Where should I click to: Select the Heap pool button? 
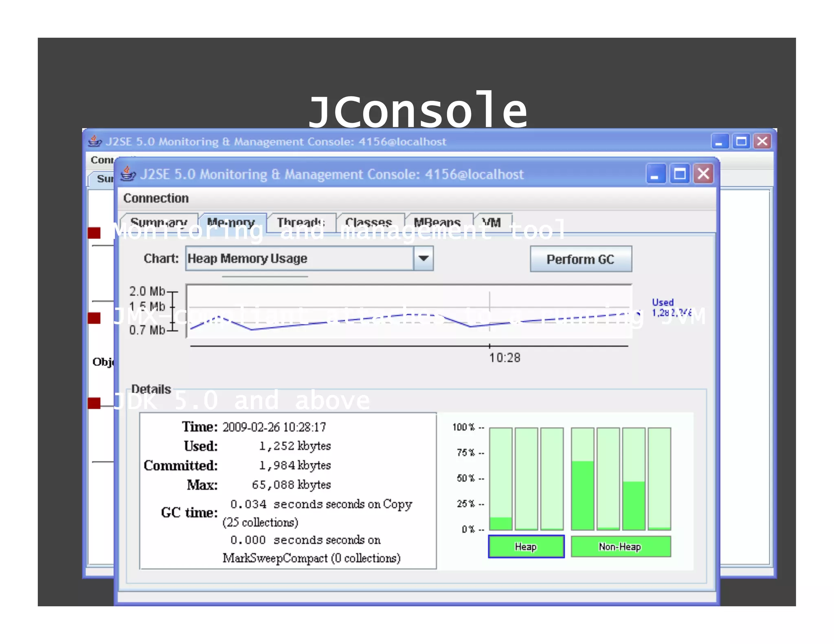click(x=526, y=547)
